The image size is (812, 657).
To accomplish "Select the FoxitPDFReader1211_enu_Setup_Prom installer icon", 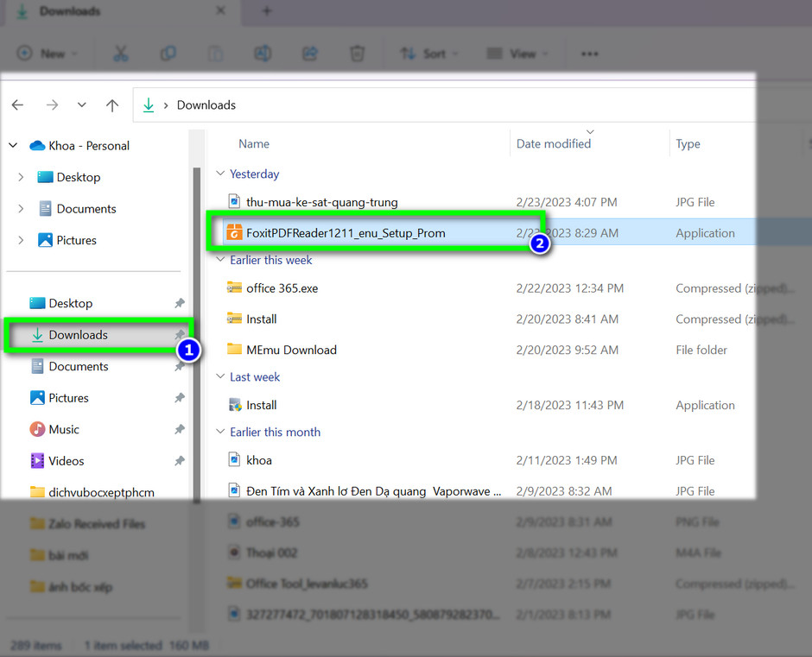I will [235, 232].
